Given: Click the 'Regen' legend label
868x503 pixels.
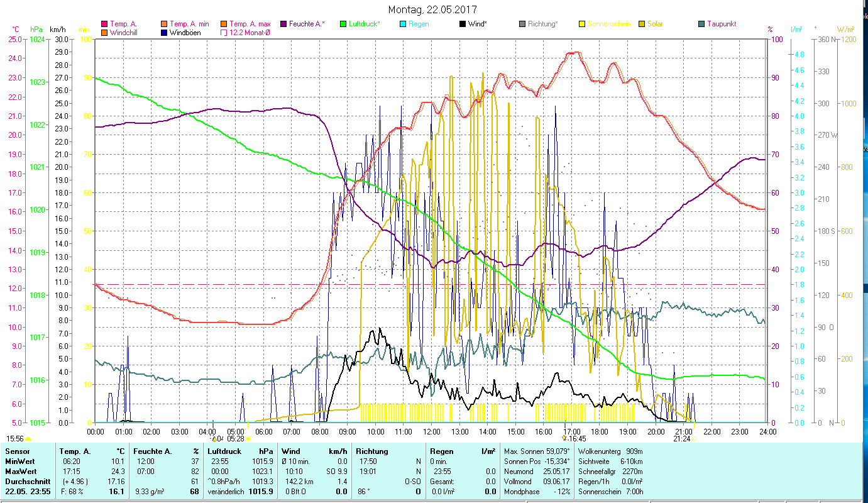Looking at the screenshot, I should [x=419, y=24].
